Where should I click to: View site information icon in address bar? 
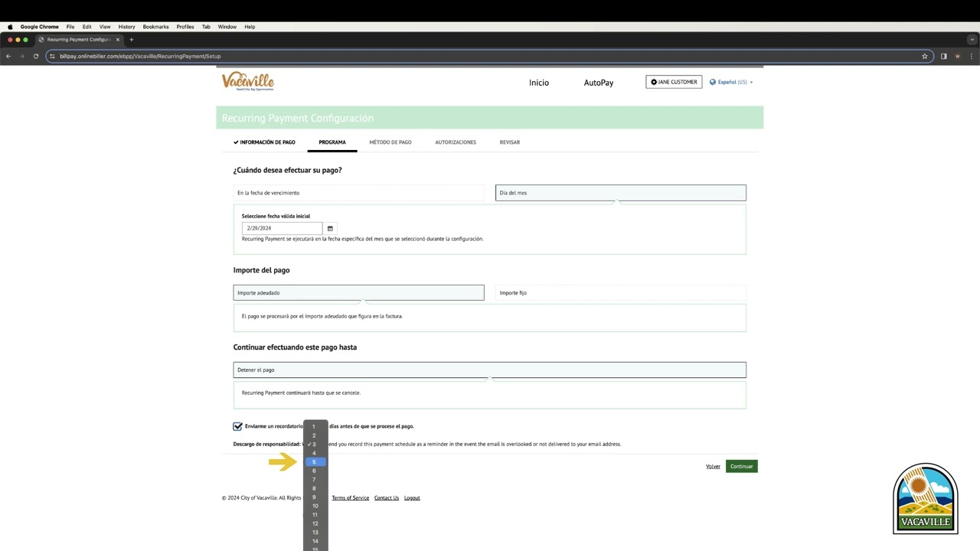pyautogui.click(x=52, y=56)
